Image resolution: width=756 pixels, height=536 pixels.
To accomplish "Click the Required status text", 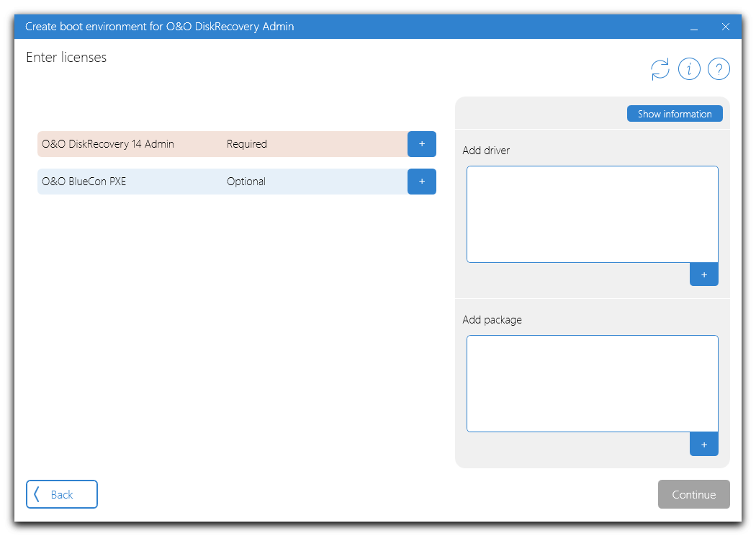I will pyautogui.click(x=247, y=144).
